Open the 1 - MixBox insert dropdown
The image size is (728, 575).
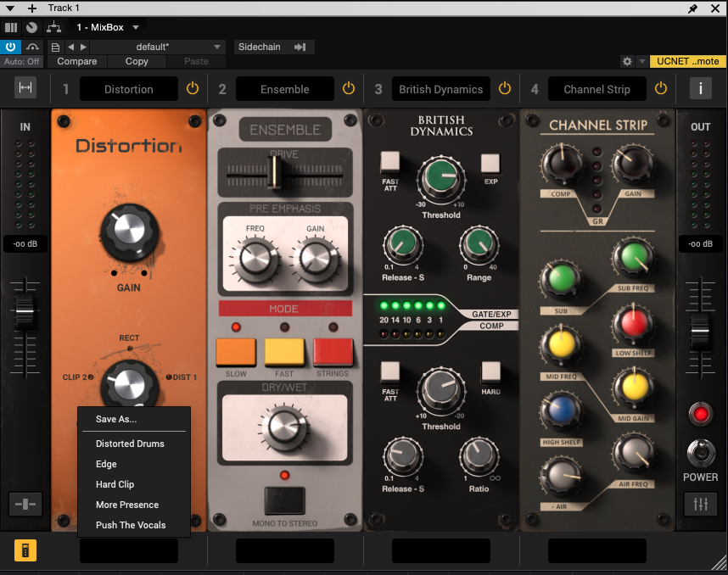pos(108,27)
